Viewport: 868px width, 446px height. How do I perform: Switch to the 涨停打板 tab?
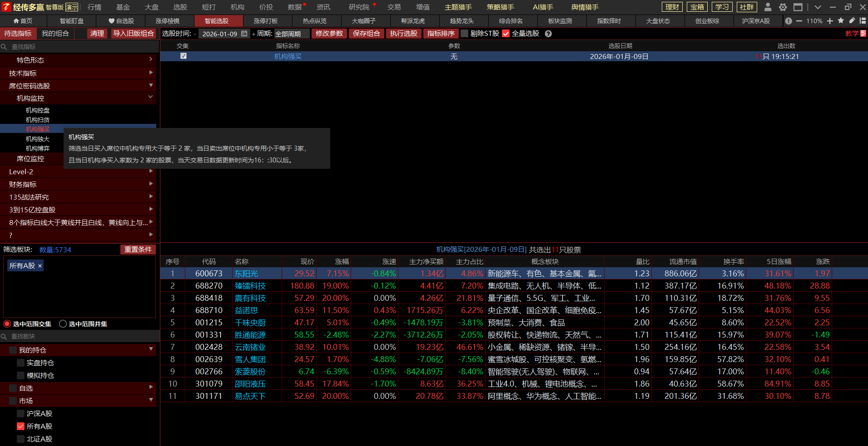(x=266, y=21)
